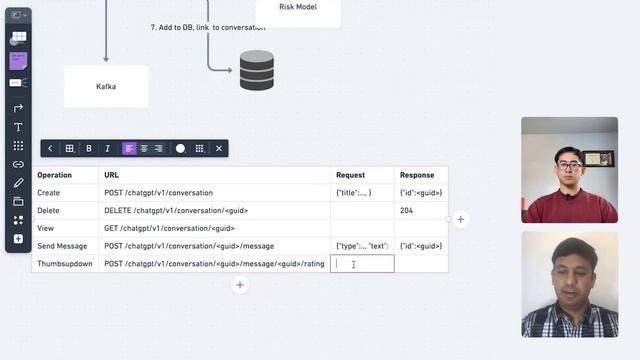Choose the connector arrow tool
The image size is (640, 360).
[18, 108]
